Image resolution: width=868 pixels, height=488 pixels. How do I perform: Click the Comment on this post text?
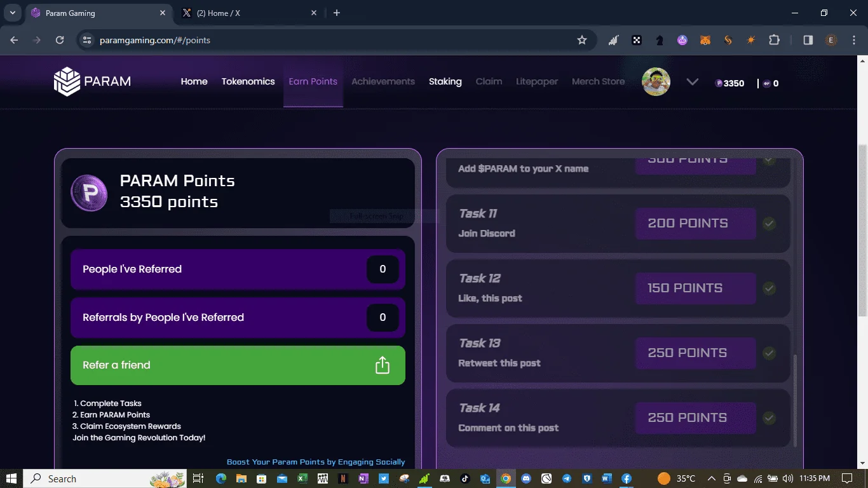(508, 428)
